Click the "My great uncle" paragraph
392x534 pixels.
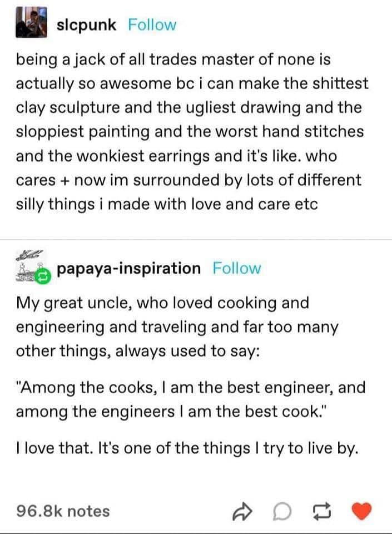[178, 328]
